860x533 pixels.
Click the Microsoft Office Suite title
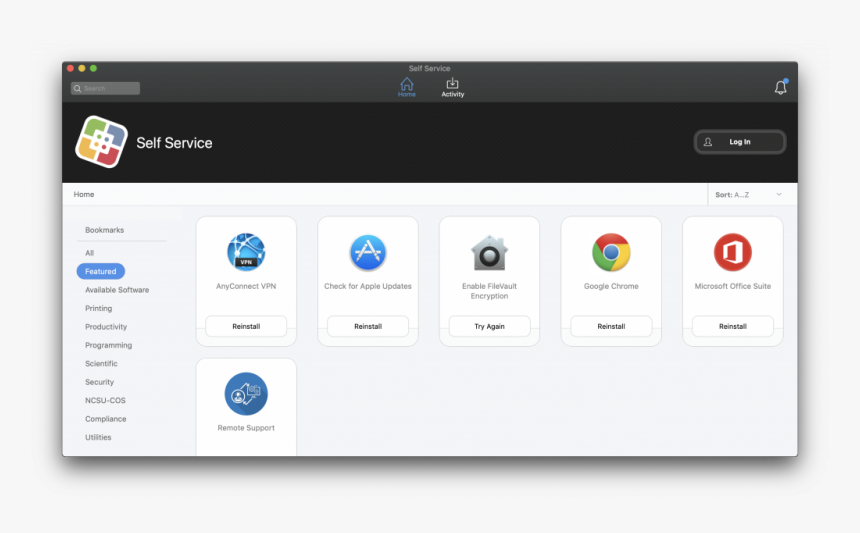point(733,286)
